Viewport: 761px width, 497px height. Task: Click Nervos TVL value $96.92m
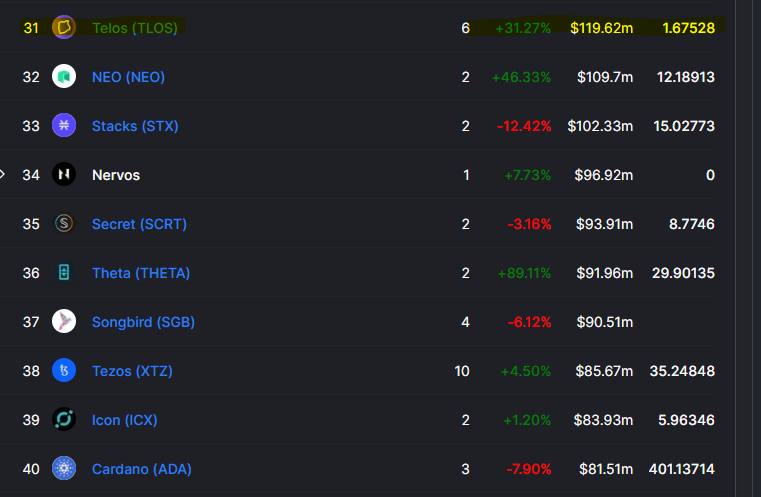point(604,175)
